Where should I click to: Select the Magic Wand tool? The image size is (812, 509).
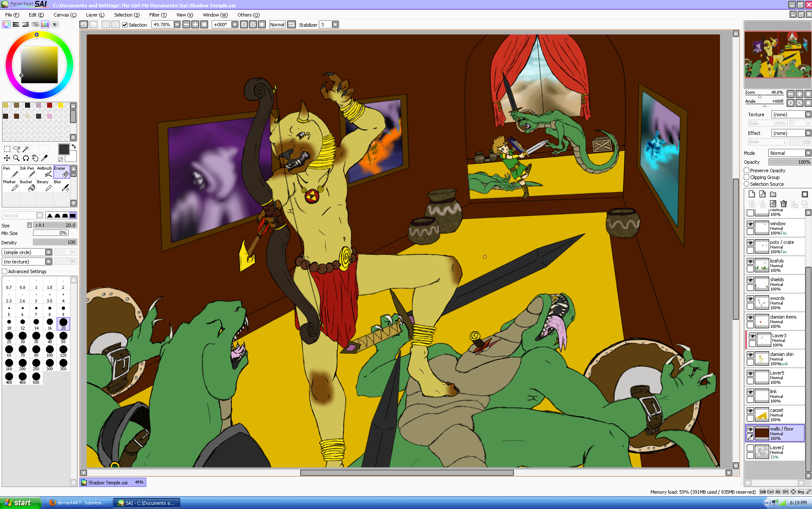26,149
